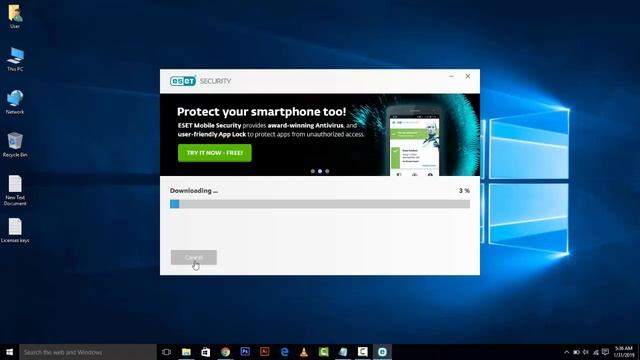
Task: Click the smartphone image in the banner
Action: click(414, 141)
